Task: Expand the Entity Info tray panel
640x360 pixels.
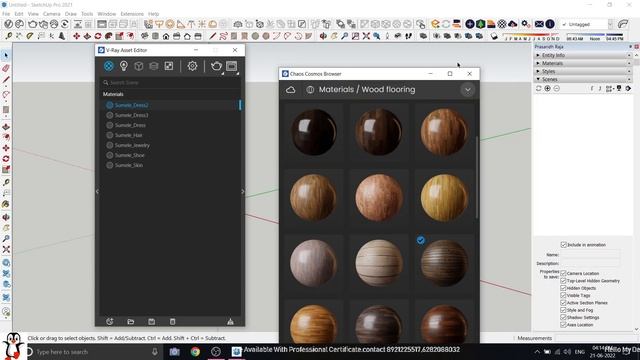Action: (582, 55)
